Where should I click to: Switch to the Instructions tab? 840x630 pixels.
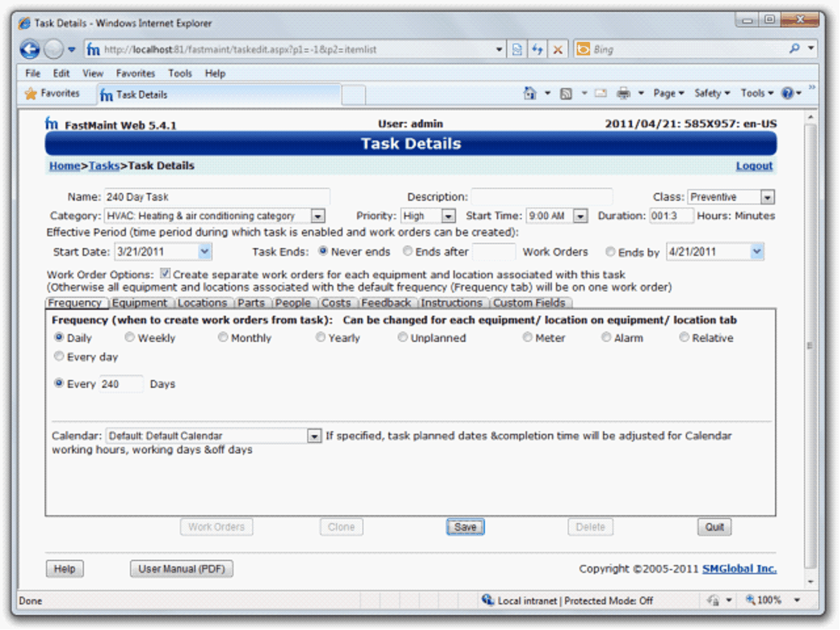pyautogui.click(x=451, y=303)
